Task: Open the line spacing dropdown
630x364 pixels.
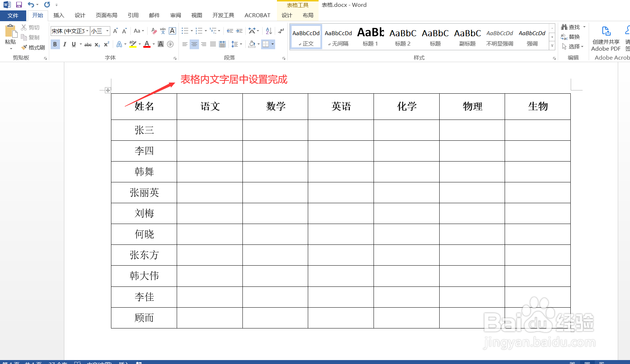Action: (236, 44)
